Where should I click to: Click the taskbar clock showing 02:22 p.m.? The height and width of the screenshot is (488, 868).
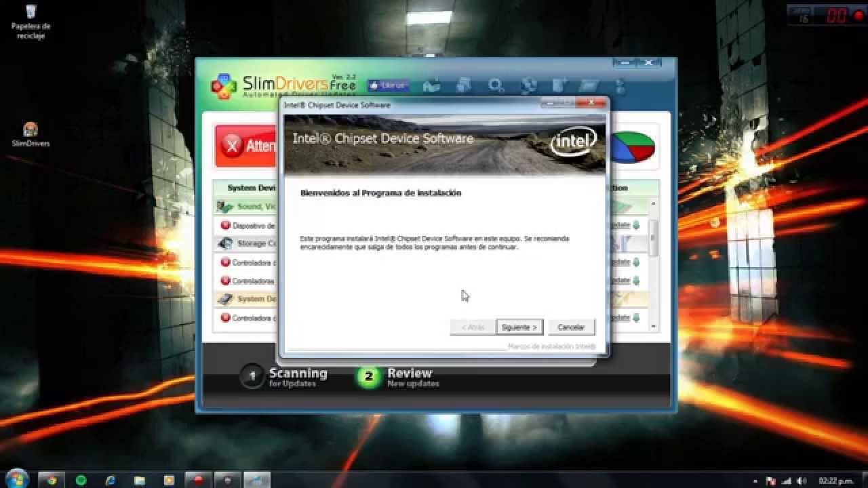(x=835, y=481)
